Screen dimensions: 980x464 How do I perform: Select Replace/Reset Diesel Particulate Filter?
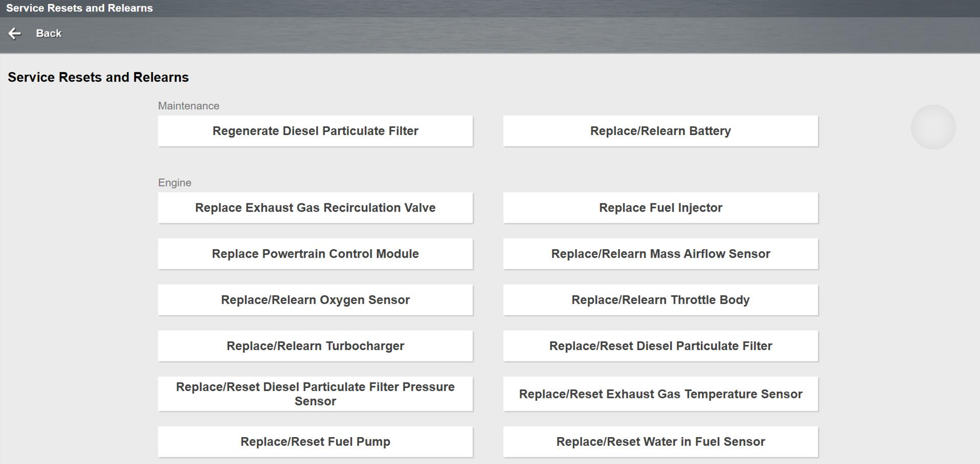[x=660, y=347]
